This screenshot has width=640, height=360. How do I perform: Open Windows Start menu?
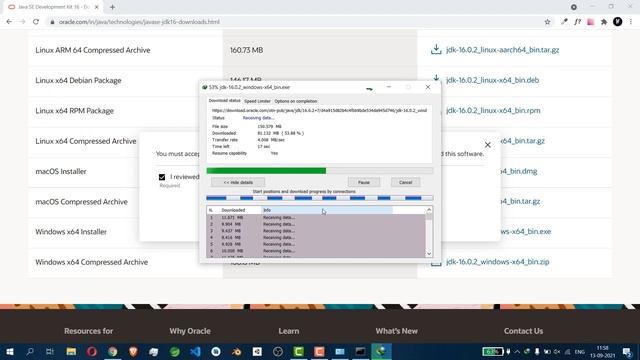click(x=9, y=351)
